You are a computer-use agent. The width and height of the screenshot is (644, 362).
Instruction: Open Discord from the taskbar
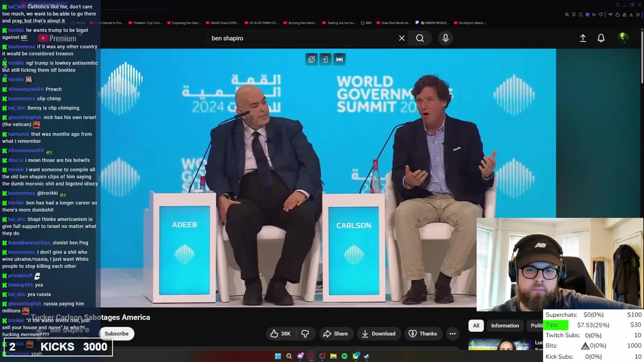click(x=300, y=356)
